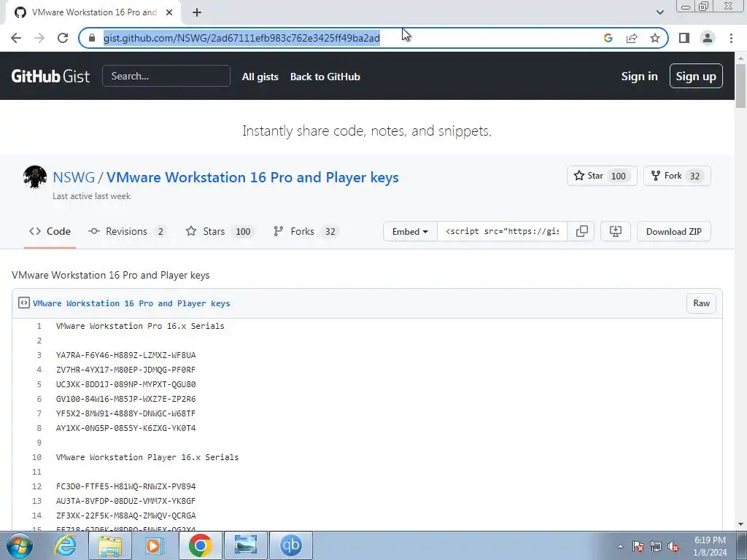Close the VMware Workstation gist tab
This screenshot has width=747, height=560.
[x=169, y=12]
